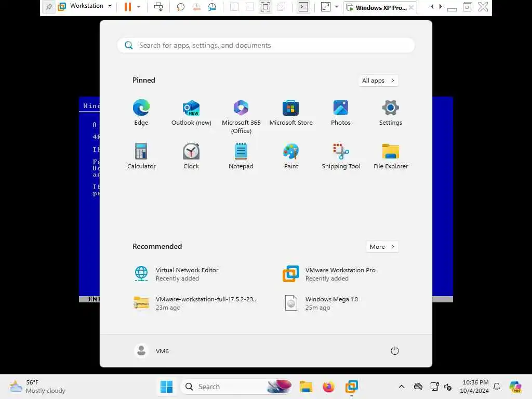This screenshot has width=532, height=399.
Task: Close the Windows XP Pro VM tab
Action: 411,7
